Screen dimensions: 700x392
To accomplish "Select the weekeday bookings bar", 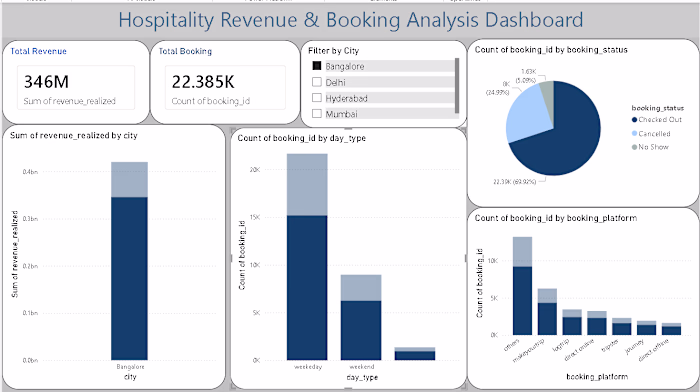I will [307, 257].
